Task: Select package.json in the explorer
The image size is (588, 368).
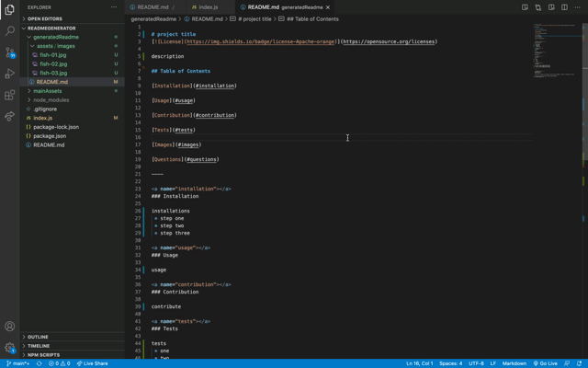Action: 49,136
